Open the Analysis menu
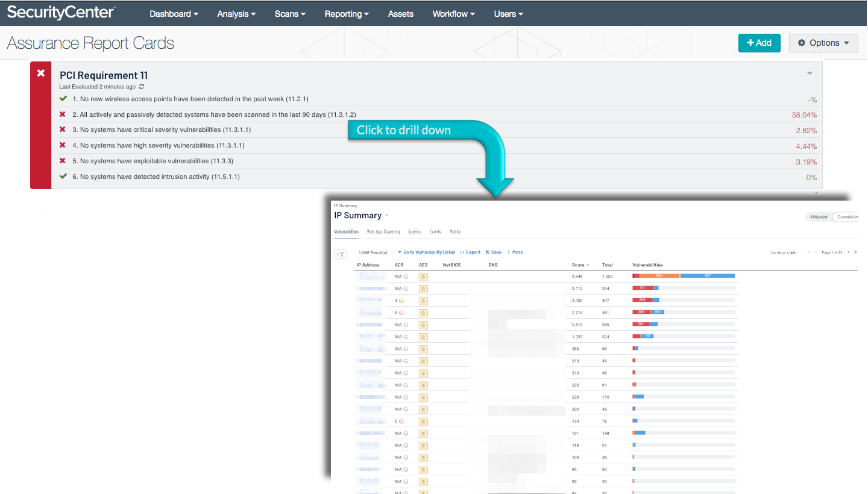This screenshot has width=868, height=494. [236, 14]
